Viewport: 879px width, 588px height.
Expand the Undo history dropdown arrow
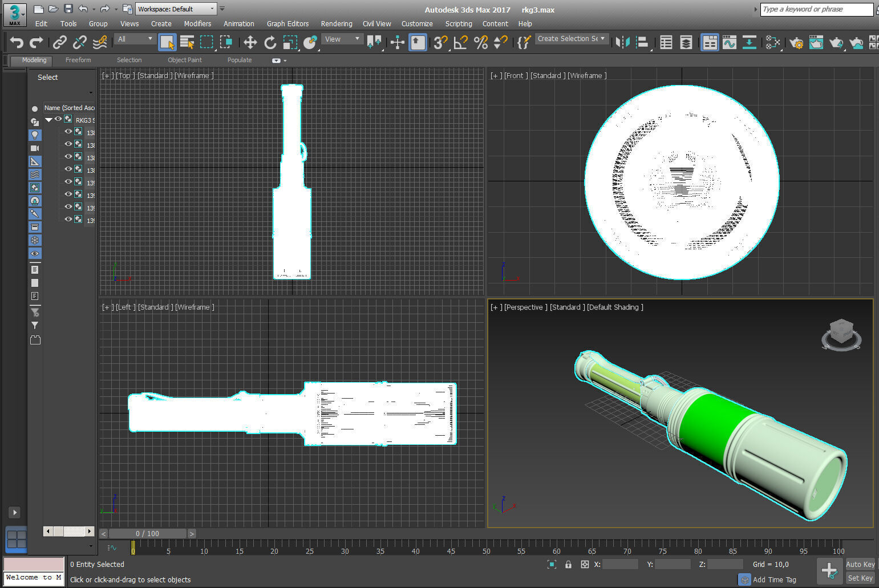point(94,9)
